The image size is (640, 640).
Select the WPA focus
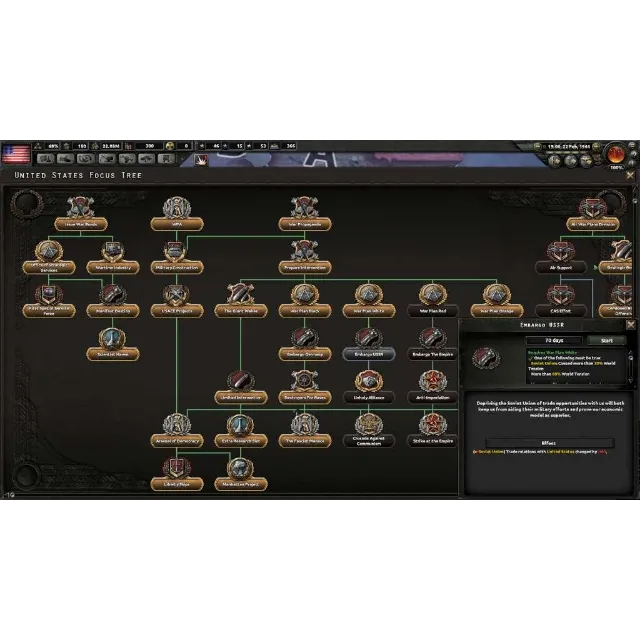click(177, 216)
